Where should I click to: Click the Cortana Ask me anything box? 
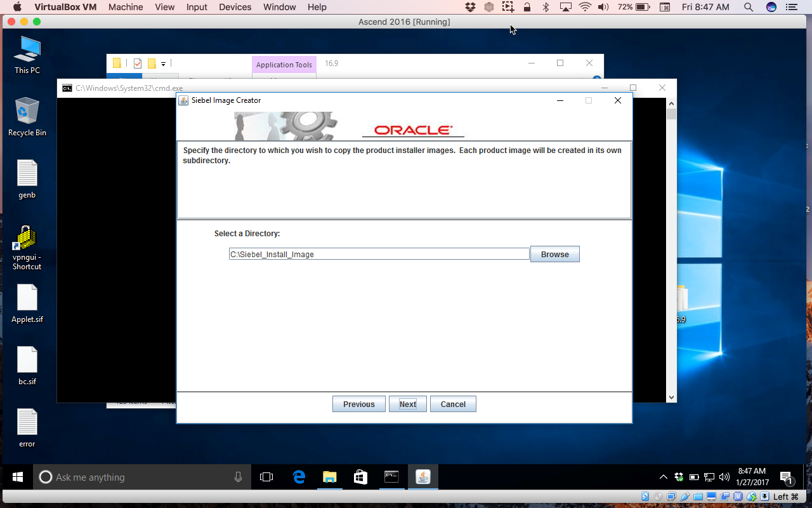point(142,477)
